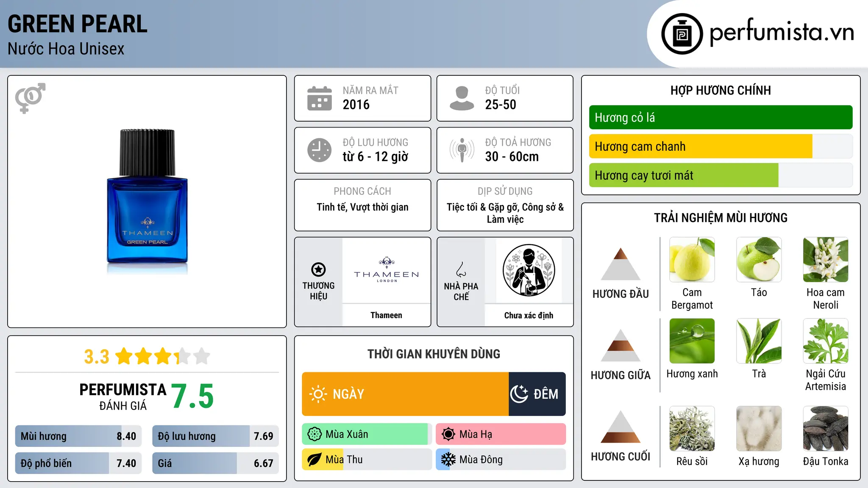The height and width of the screenshot is (488, 868).
Task: Click the từ 6 - 12 giờ longevity value
Action: click(376, 157)
